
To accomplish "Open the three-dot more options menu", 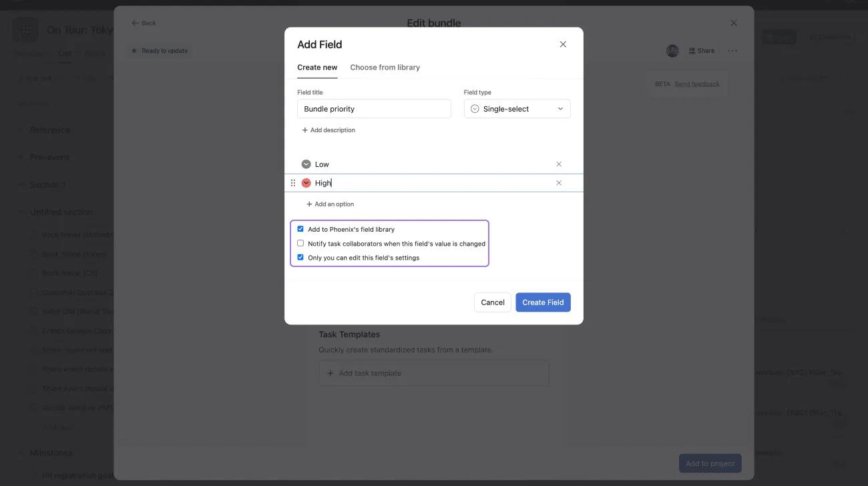I will [732, 51].
